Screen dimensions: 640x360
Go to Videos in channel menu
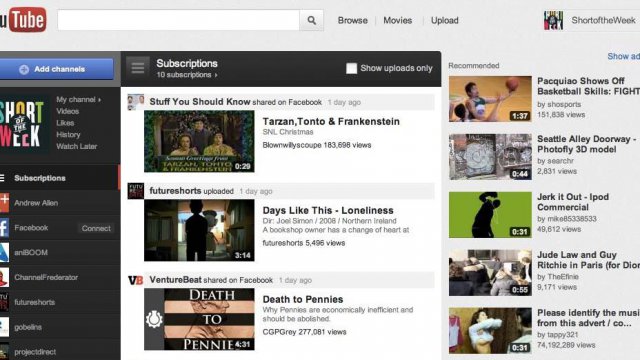(68, 111)
